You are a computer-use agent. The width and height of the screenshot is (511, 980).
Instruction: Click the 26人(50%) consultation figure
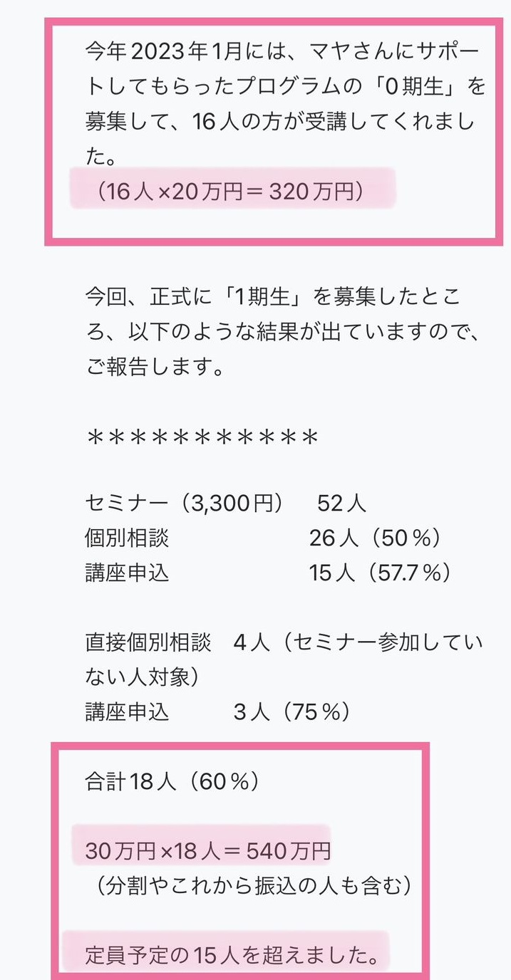[374, 538]
